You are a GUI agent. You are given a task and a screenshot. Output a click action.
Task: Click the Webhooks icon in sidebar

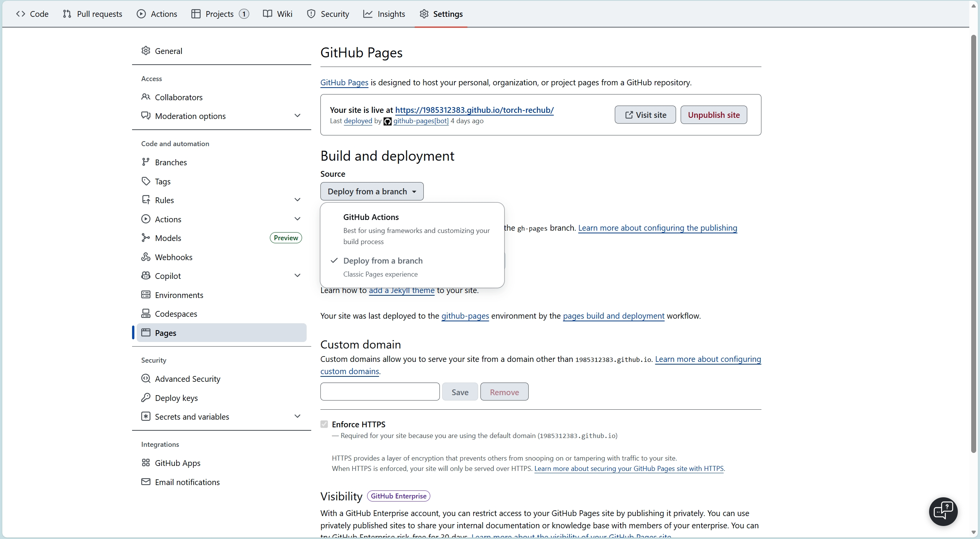coord(145,257)
